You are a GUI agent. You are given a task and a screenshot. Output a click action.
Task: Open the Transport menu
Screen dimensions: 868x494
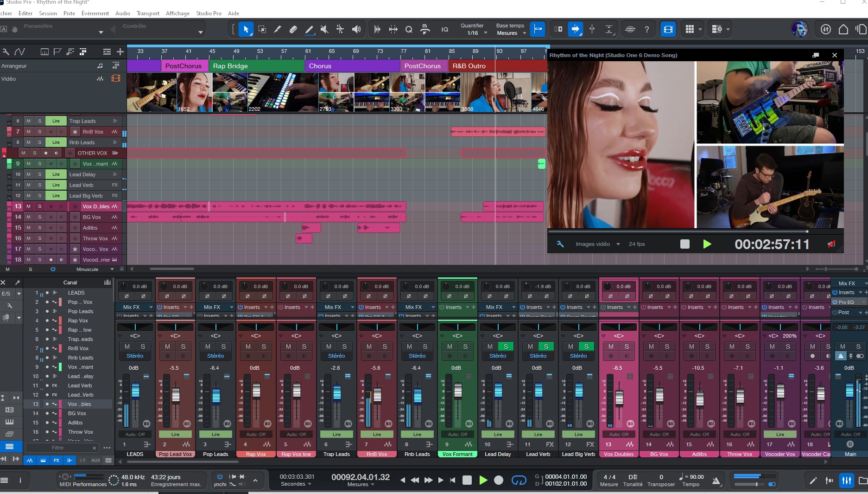[x=148, y=13]
